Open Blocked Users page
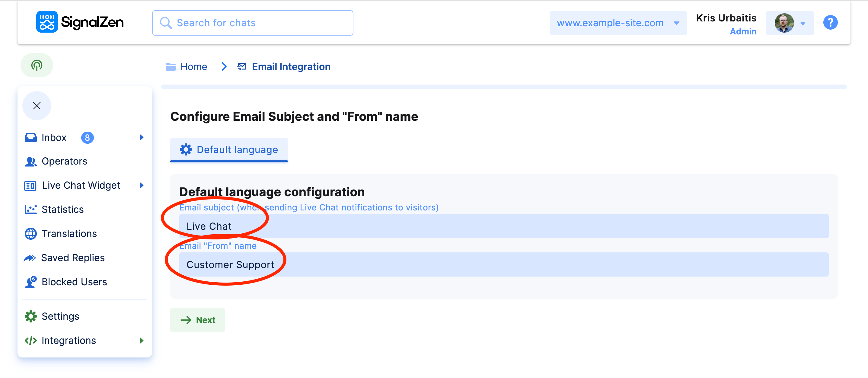The width and height of the screenshot is (868, 378). tap(74, 282)
